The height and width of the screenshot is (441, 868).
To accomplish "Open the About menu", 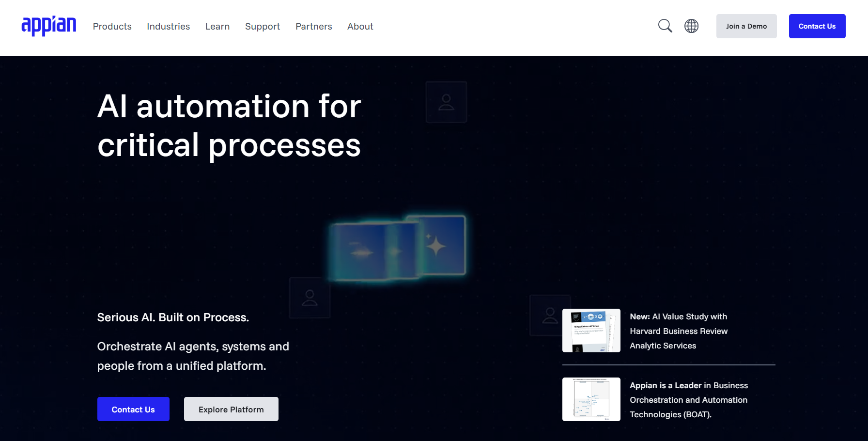I will [x=360, y=26].
